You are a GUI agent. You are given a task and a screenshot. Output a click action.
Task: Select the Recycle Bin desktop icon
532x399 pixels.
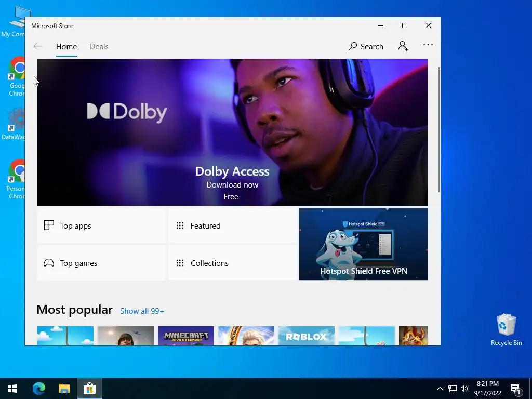506,330
